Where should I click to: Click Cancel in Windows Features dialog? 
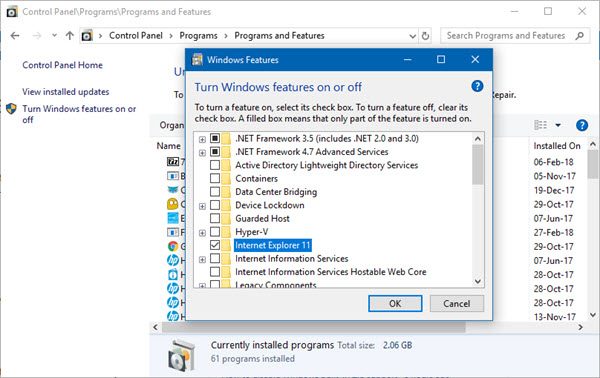(457, 303)
